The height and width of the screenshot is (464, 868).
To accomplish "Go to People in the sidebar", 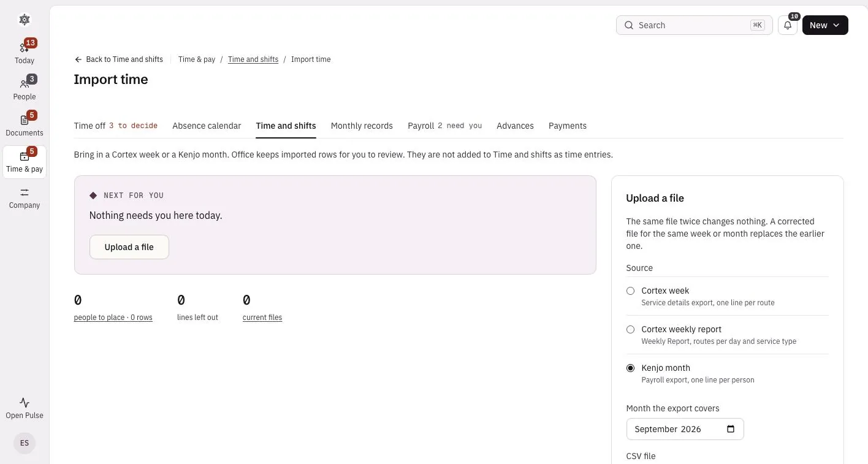I will click(25, 88).
